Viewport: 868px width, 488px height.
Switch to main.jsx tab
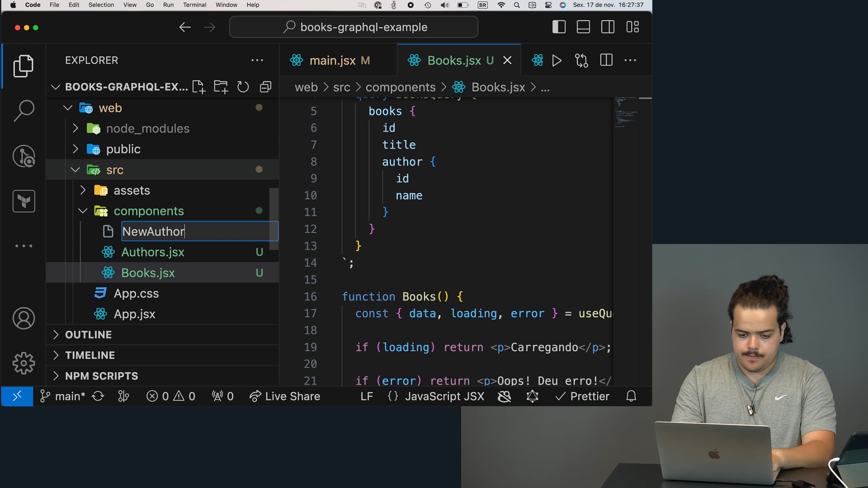tap(332, 61)
